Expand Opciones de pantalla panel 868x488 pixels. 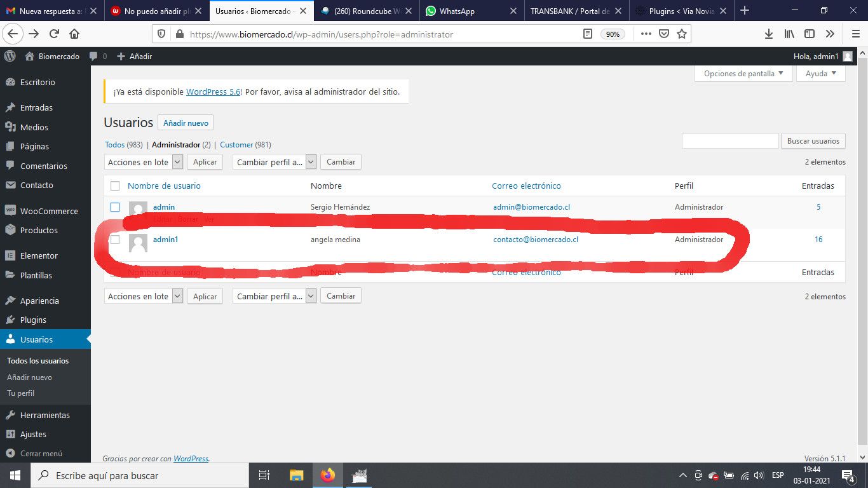point(743,74)
